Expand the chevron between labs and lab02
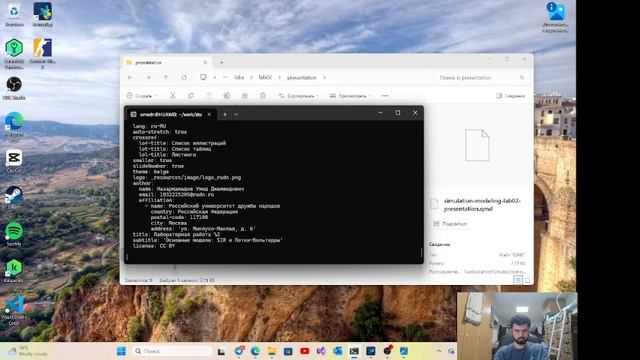 click(251, 77)
